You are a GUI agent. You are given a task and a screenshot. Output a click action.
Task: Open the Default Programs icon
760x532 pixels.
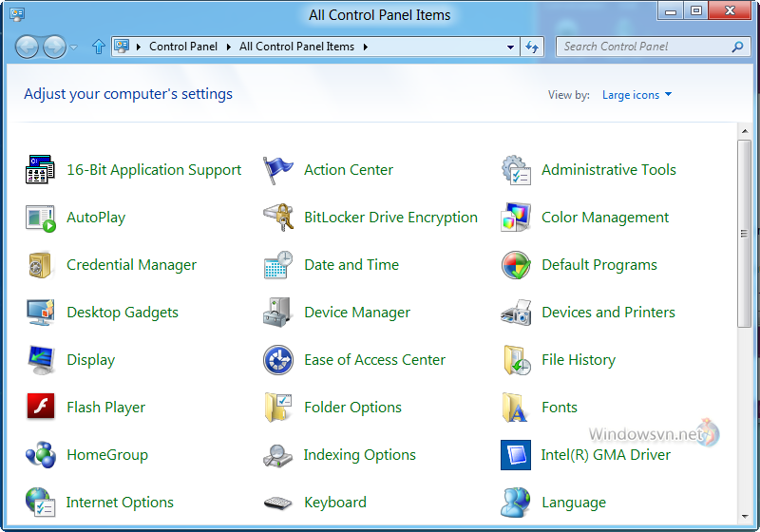click(x=516, y=265)
